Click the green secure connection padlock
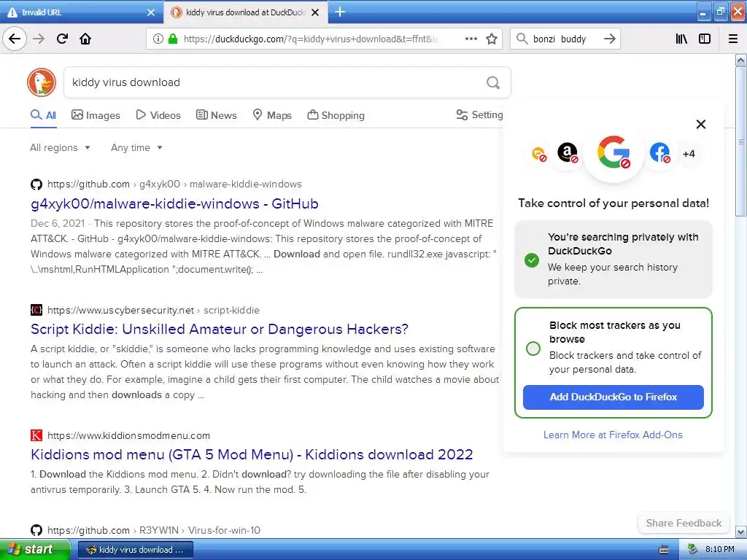747x560 pixels. [x=173, y=39]
